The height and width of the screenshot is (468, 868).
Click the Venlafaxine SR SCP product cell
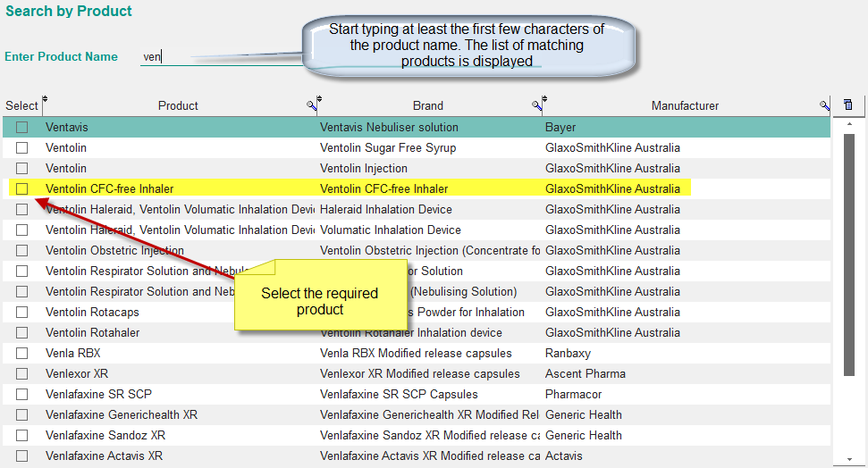[98, 395]
